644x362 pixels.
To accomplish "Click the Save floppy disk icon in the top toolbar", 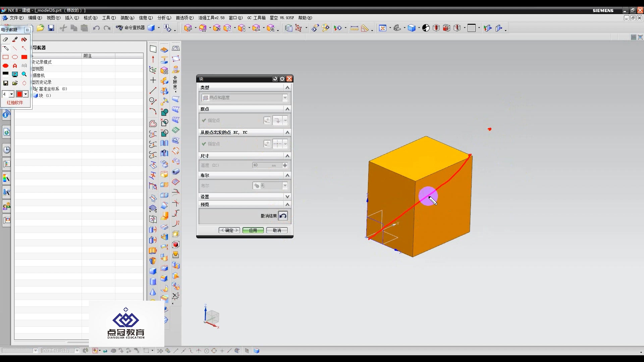I will [51, 28].
